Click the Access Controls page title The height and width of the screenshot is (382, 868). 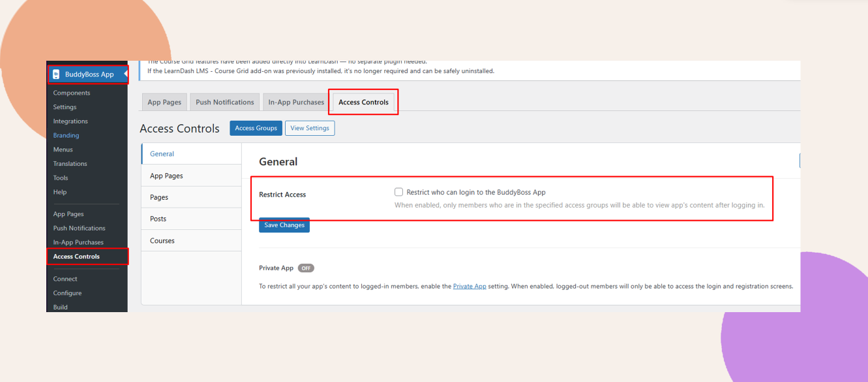click(x=179, y=129)
